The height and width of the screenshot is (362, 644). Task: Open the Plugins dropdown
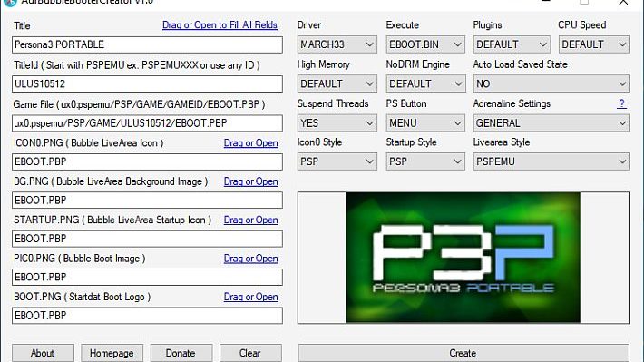(x=512, y=44)
